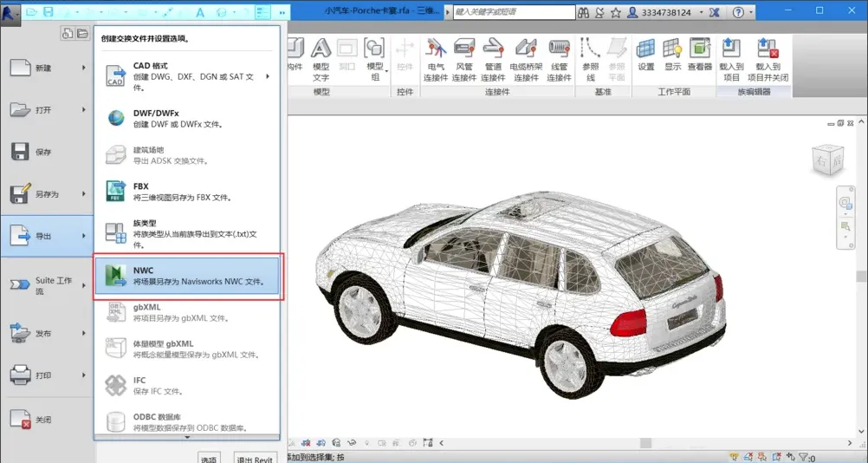Choose the FBX export entry
The width and height of the screenshot is (868, 463).
[187, 192]
